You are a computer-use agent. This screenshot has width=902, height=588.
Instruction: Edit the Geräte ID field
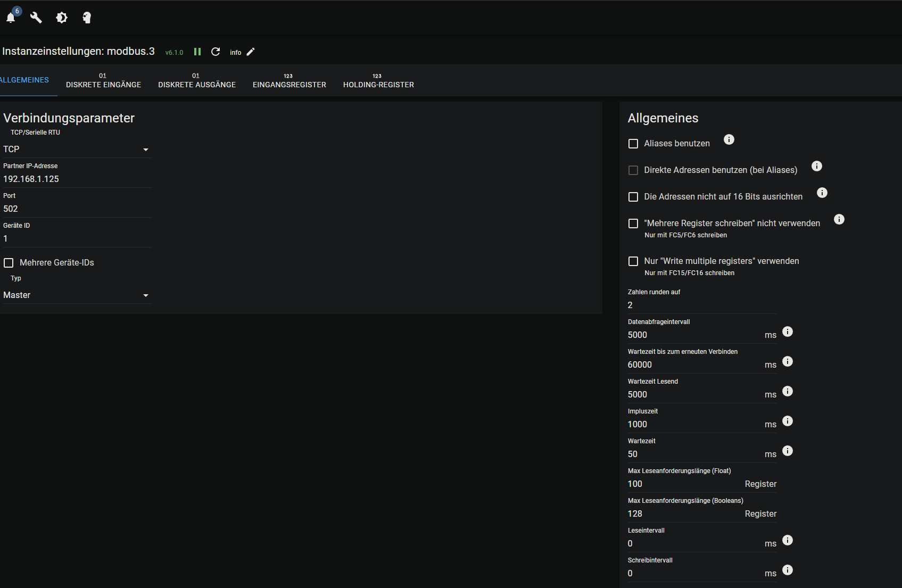[x=77, y=239]
